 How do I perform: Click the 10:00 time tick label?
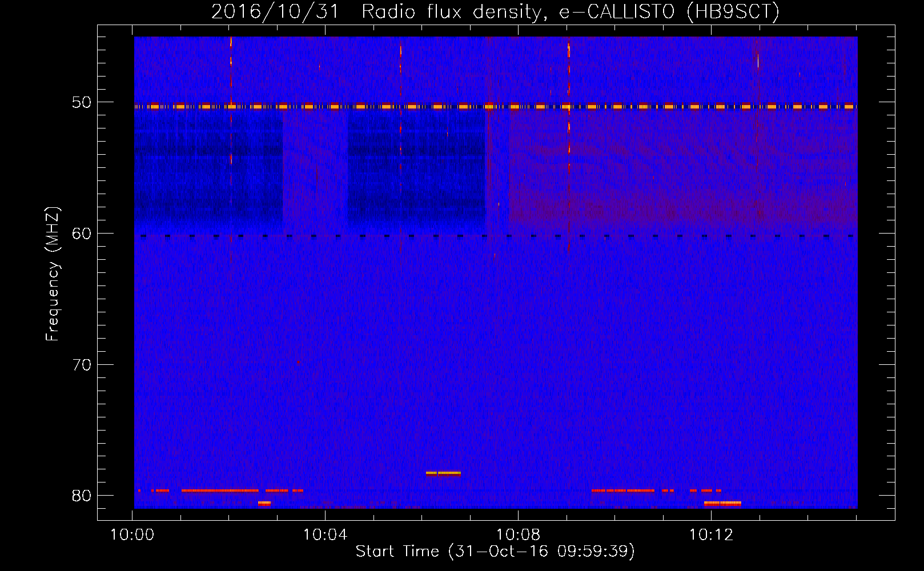coord(132,535)
